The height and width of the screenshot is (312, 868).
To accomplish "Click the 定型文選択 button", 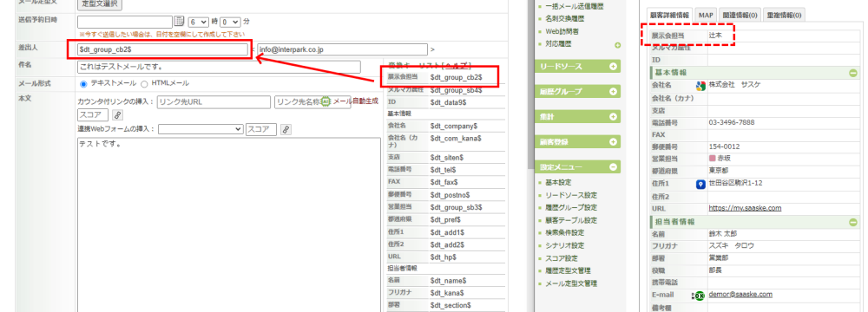I will (x=100, y=3).
